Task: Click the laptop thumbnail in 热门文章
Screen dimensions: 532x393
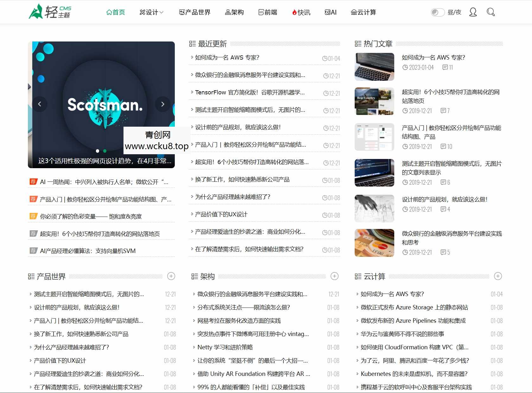Action: tap(374, 67)
